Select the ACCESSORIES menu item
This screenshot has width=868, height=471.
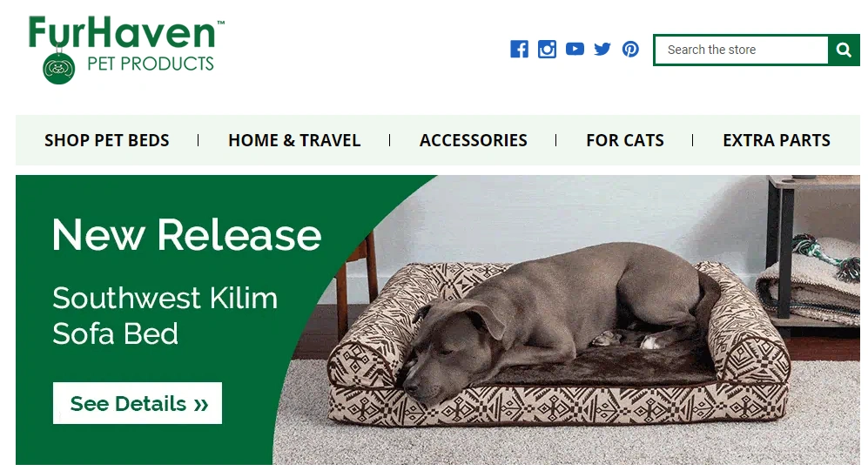coord(474,140)
